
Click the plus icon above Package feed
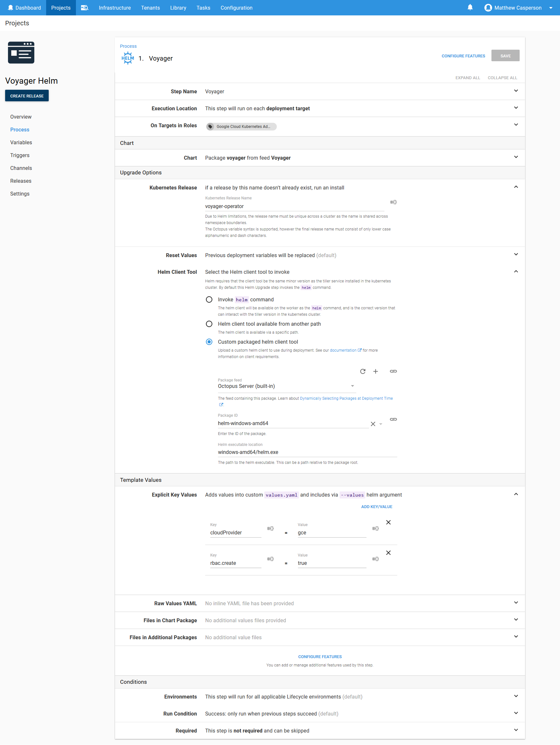(x=375, y=371)
